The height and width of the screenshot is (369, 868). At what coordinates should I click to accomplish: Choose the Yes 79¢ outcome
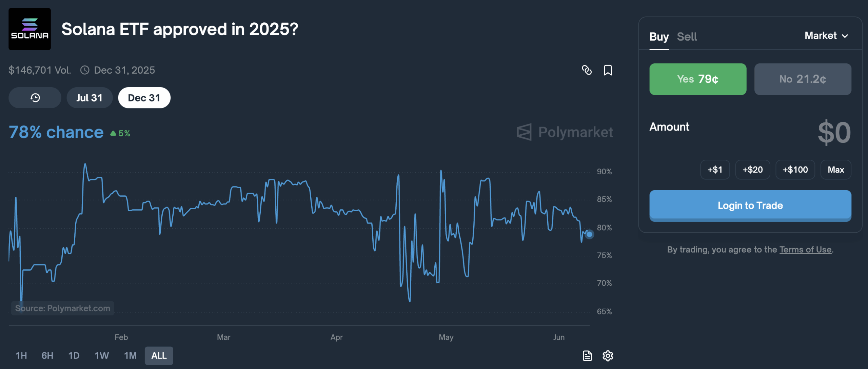click(698, 79)
